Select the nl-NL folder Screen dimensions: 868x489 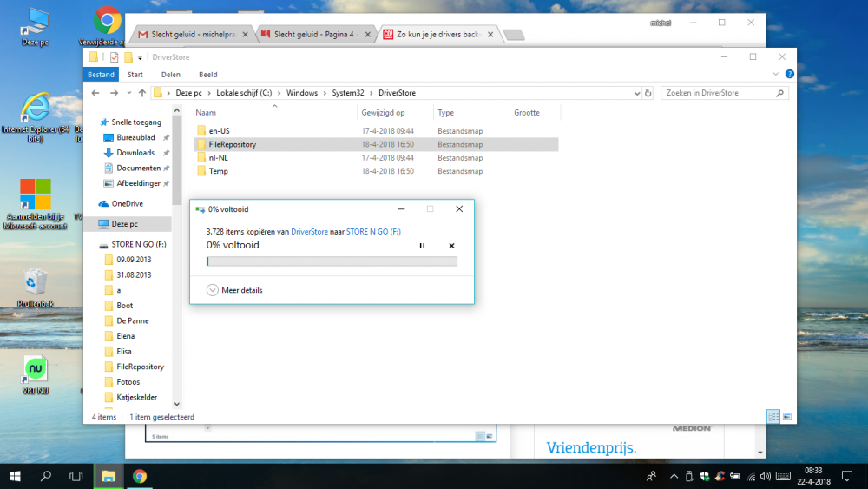[218, 158]
